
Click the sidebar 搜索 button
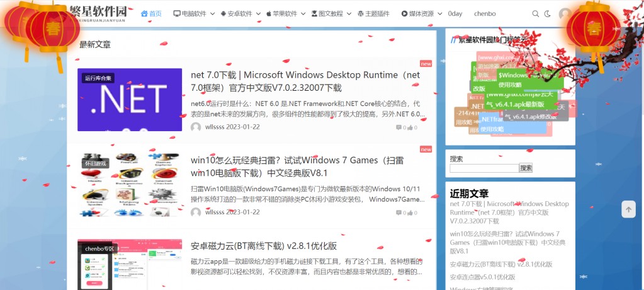(526, 168)
